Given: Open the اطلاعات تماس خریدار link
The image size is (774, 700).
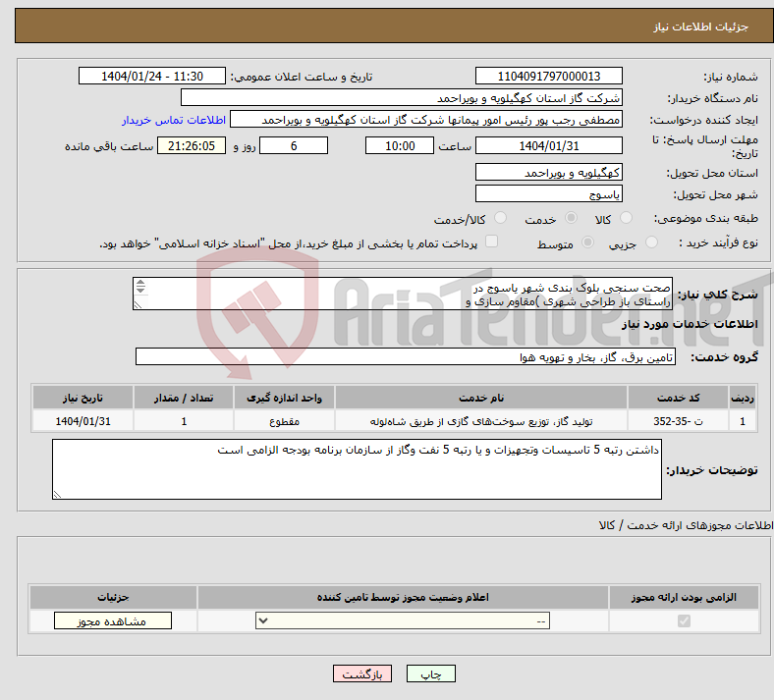Looking at the screenshot, I should (x=174, y=120).
